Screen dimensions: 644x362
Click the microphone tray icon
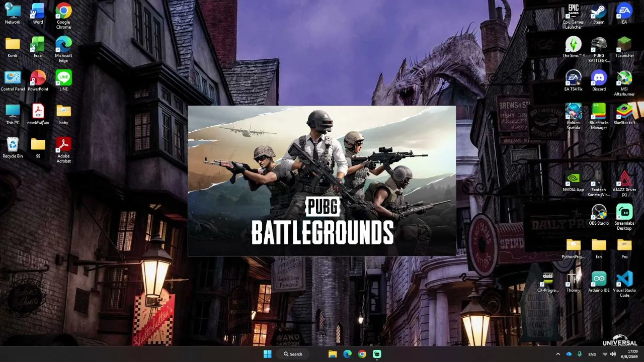click(x=580, y=354)
